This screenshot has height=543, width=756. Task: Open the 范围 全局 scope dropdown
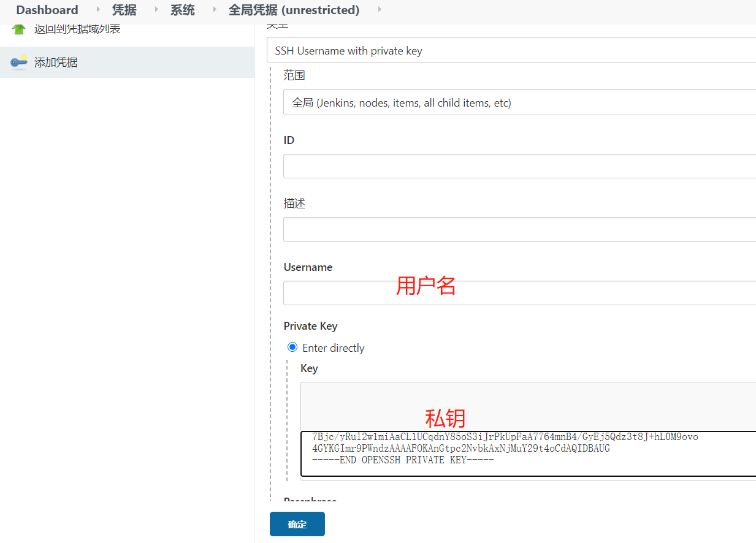pos(519,102)
